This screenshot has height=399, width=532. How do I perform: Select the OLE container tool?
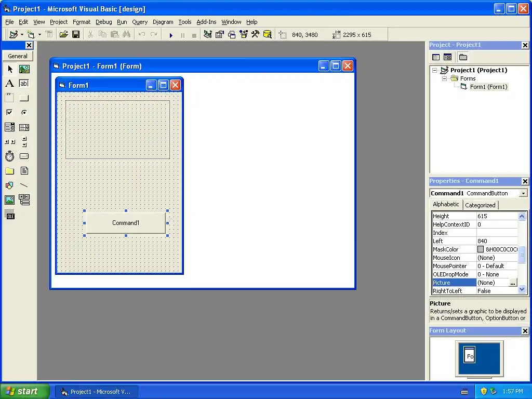coord(10,215)
